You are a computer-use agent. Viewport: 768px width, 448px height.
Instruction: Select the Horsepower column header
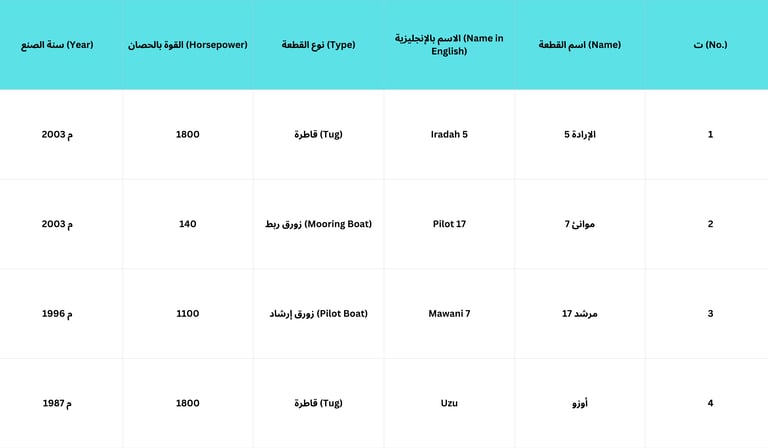pos(188,45)
